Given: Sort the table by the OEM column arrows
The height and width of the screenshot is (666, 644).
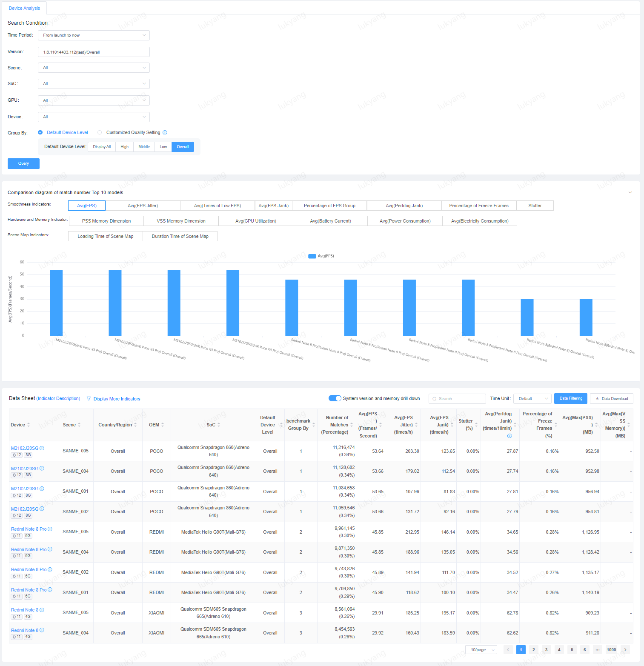Looking at the screenshot, I should click(x=163, y=425).
